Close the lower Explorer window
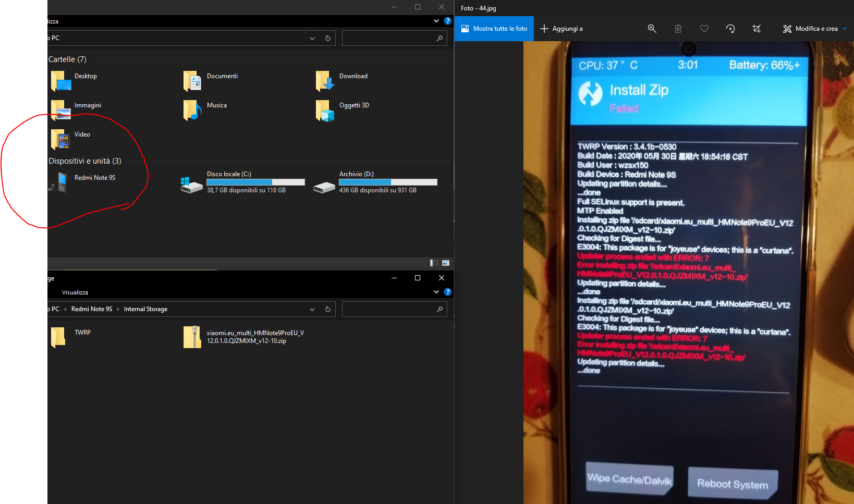 tap(442, 278)
